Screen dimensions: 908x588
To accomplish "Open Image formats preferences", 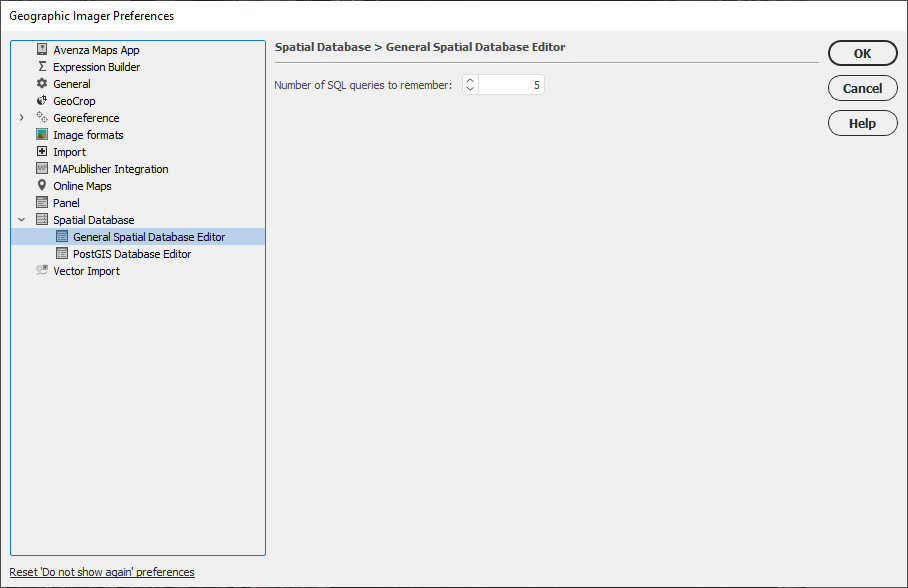I will (88, 135).
